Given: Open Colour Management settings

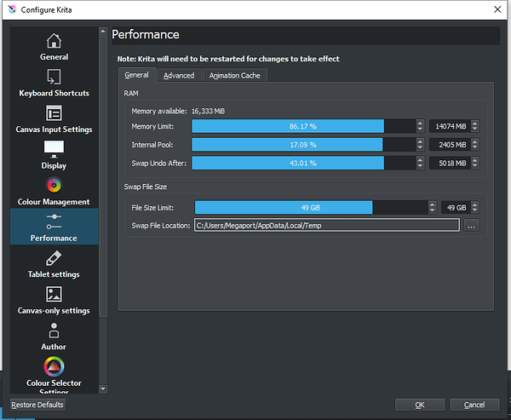Looking at the screenshot, I should 54,192.
